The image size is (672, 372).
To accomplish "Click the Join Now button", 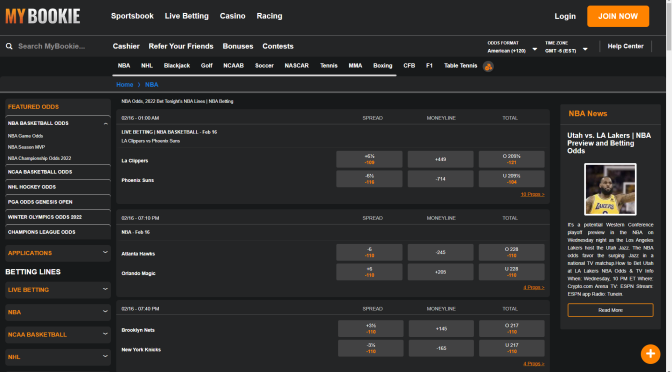I will coord(618,16).
